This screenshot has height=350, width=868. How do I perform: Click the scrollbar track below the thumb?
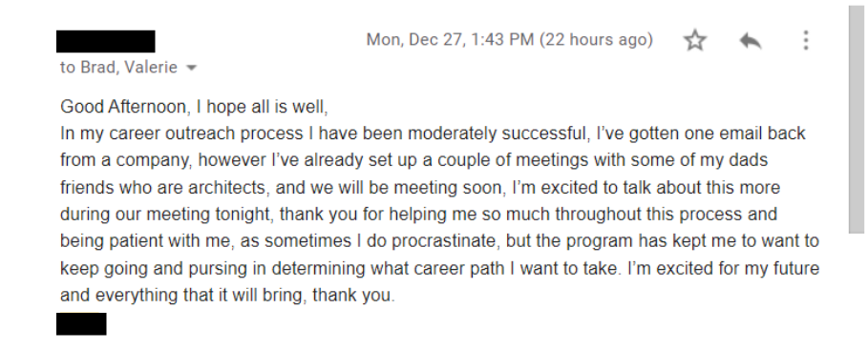click(857, 292)
